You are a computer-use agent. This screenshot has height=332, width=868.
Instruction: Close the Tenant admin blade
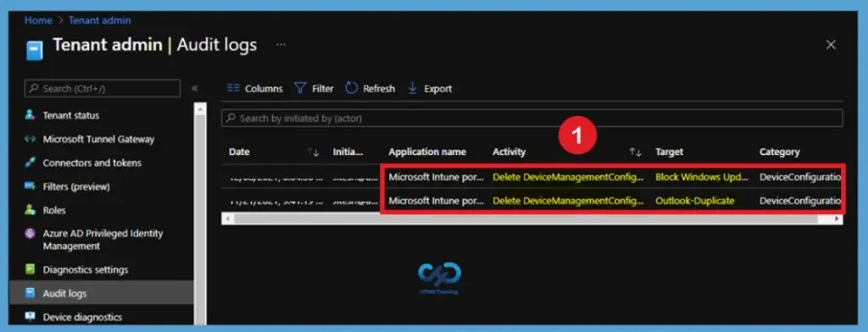coord(831,45)
